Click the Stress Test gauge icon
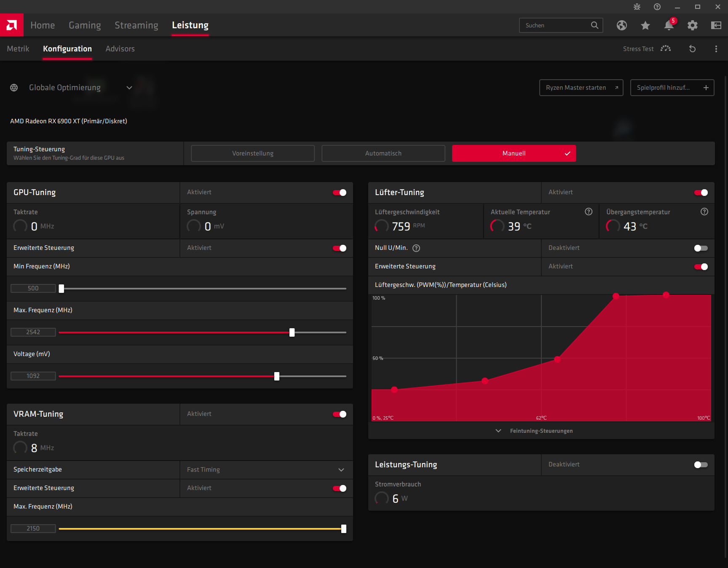The height and width of the screenshot is (568, 728). [x=666, y=49]
